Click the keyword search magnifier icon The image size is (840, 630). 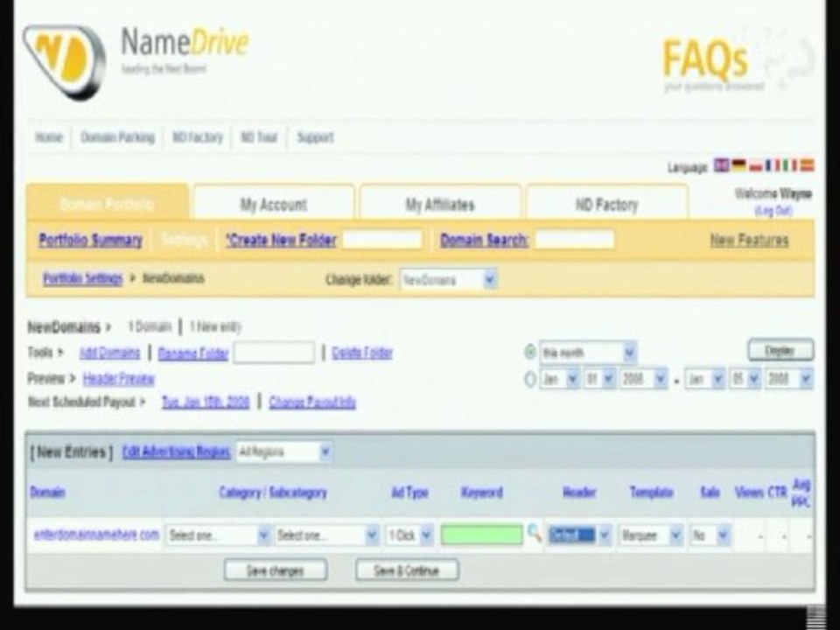click(x=534, y=534)
